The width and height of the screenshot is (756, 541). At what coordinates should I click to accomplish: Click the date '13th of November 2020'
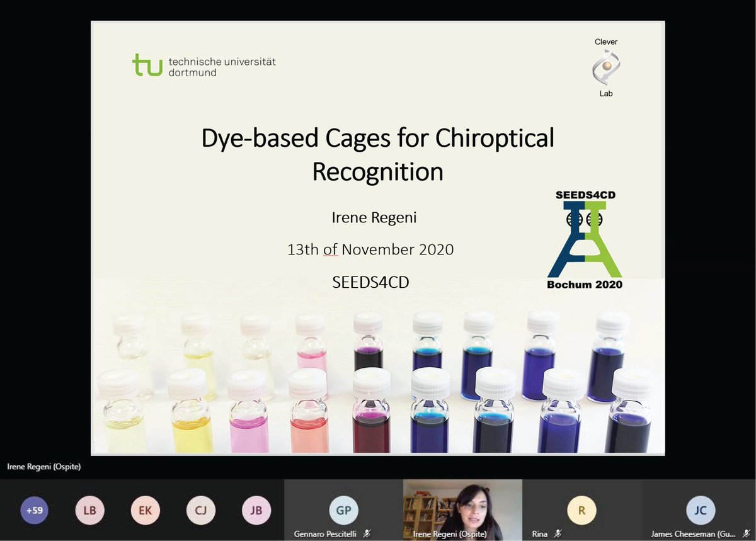coord(370,249)
